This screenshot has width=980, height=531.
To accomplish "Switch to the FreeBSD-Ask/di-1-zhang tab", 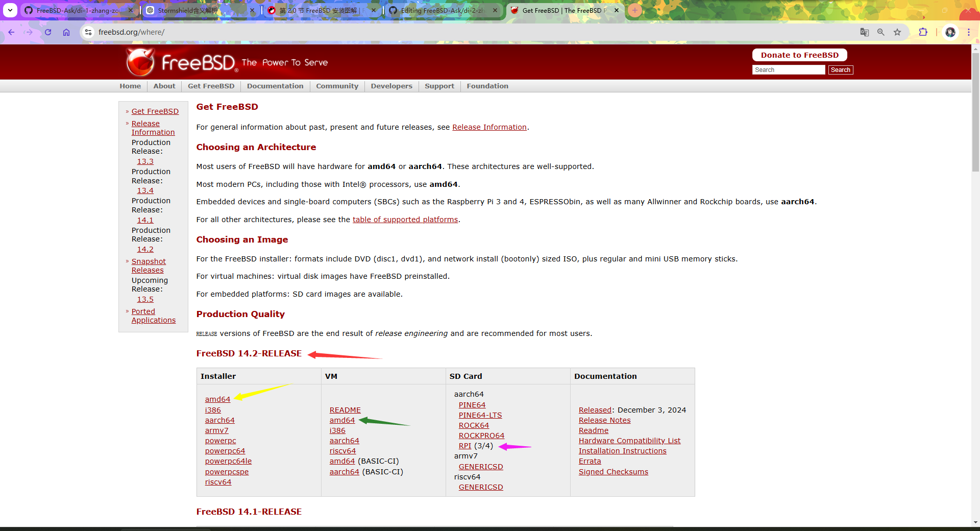I will pyautogui.click(x=79, y=10).
